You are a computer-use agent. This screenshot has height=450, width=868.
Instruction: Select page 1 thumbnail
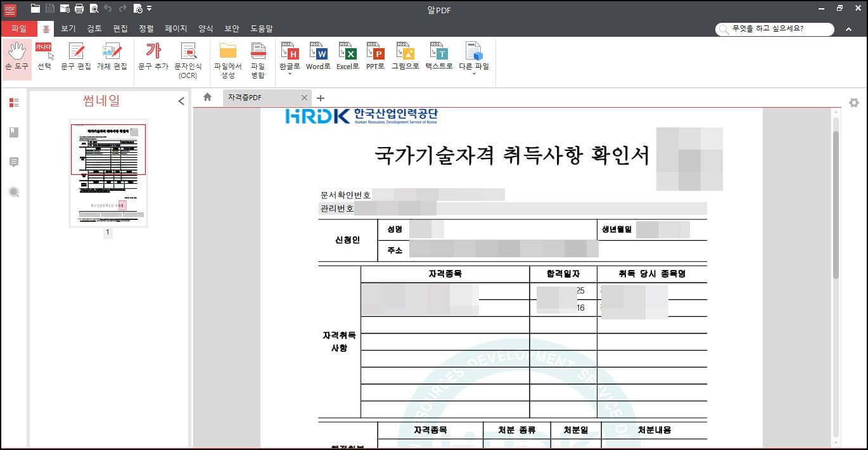[x=108, y=173]
